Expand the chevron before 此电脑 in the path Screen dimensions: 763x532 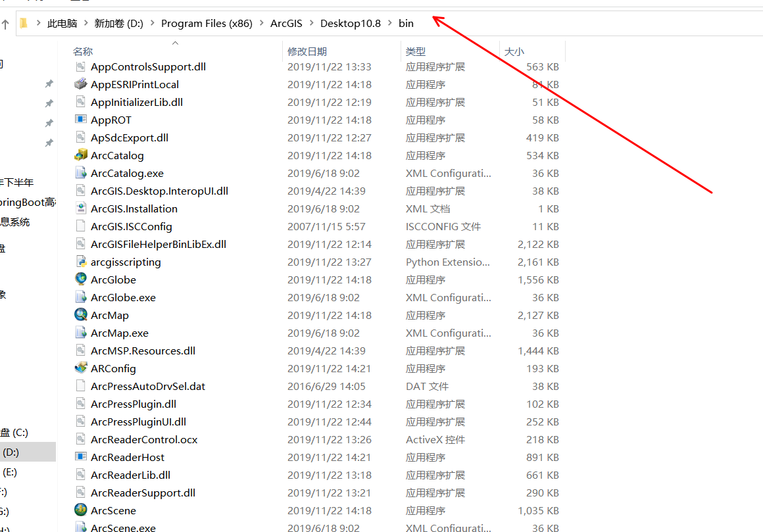pos(38,23)
